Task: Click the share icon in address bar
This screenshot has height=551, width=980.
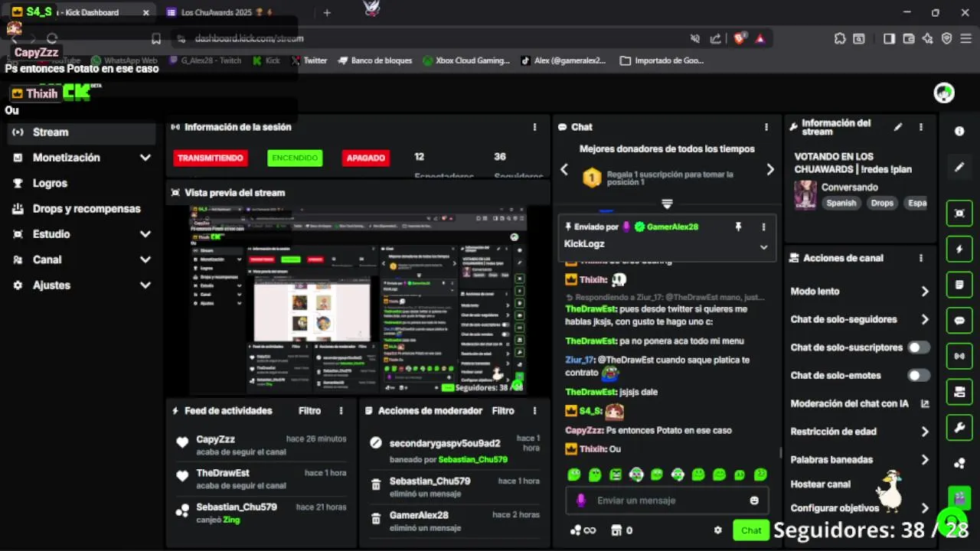Action: [x=715, y=38]
